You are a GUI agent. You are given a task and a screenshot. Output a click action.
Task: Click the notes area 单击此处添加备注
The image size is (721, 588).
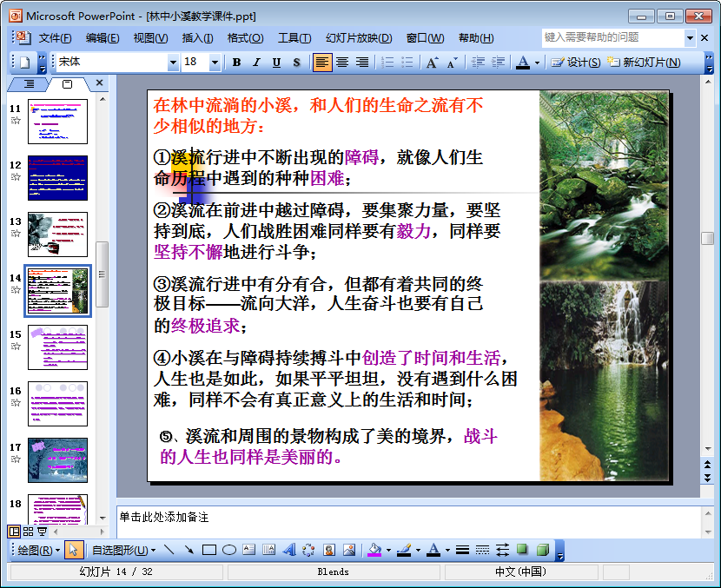[164, 517]
